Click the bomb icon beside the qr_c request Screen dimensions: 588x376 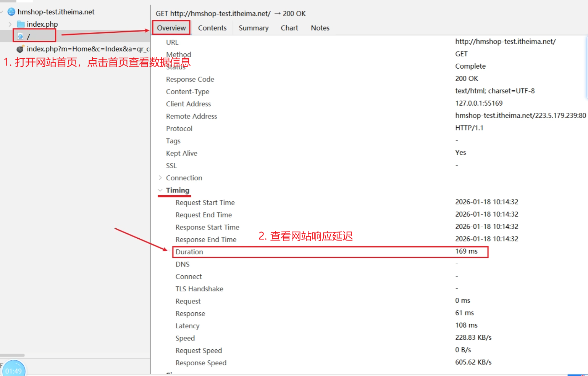[20, 49]
